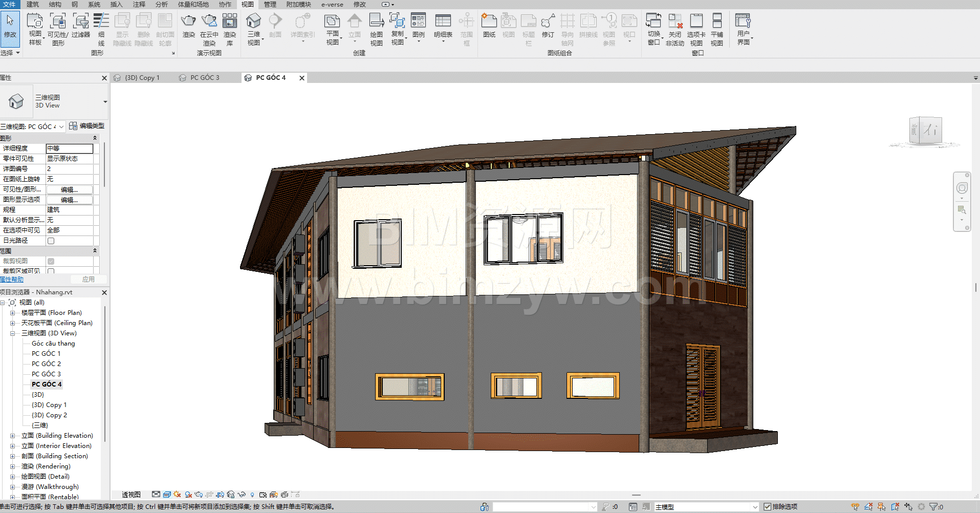Select PC GÓC 2 in project browser
The height and width of the screenshot is (513, 980).
click(x=46, y=364)
